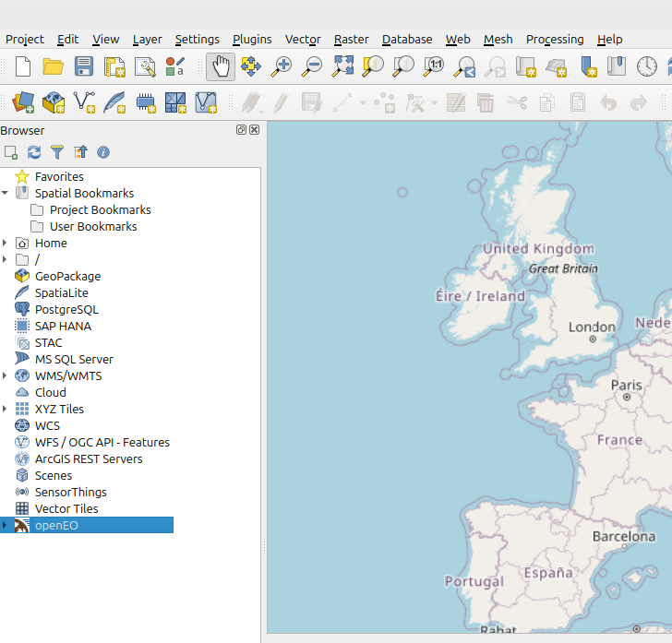Image resolution: width=672 pixels, height=643 pixels.
Task: Click the New Virtual Layer icon
Action: (206, 102)
